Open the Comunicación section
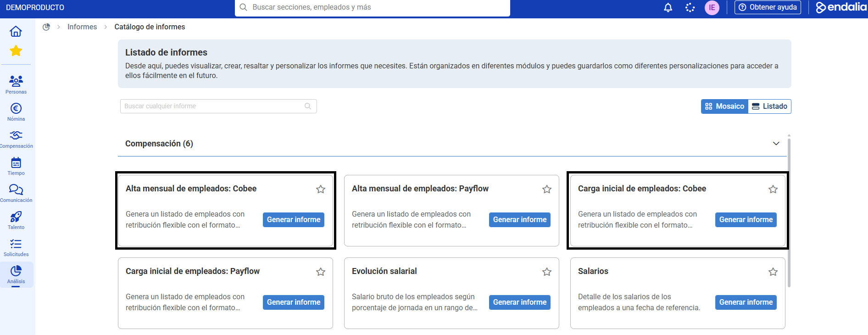The height and width of the screenshot is (335, 868). coord(16,193)
